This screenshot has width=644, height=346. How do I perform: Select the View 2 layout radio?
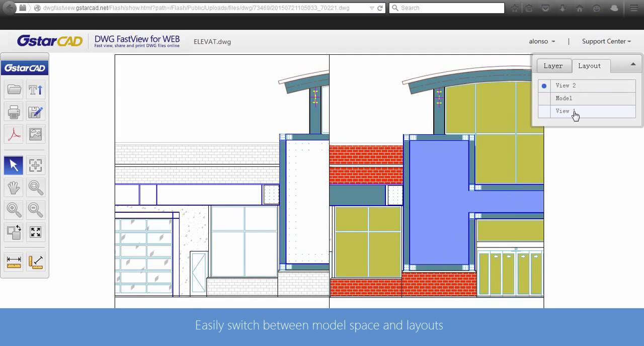(544, 86)
